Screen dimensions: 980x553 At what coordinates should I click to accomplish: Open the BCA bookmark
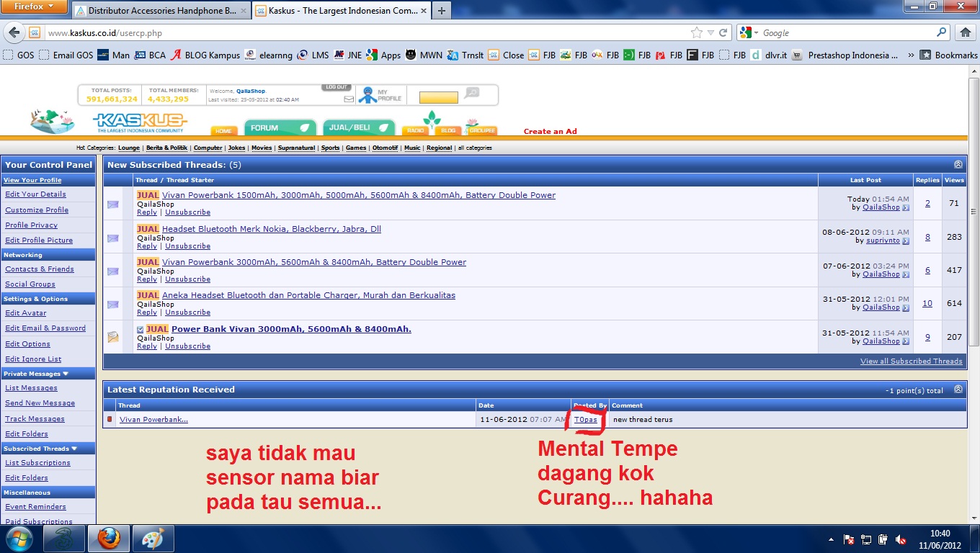pos(150,55)
